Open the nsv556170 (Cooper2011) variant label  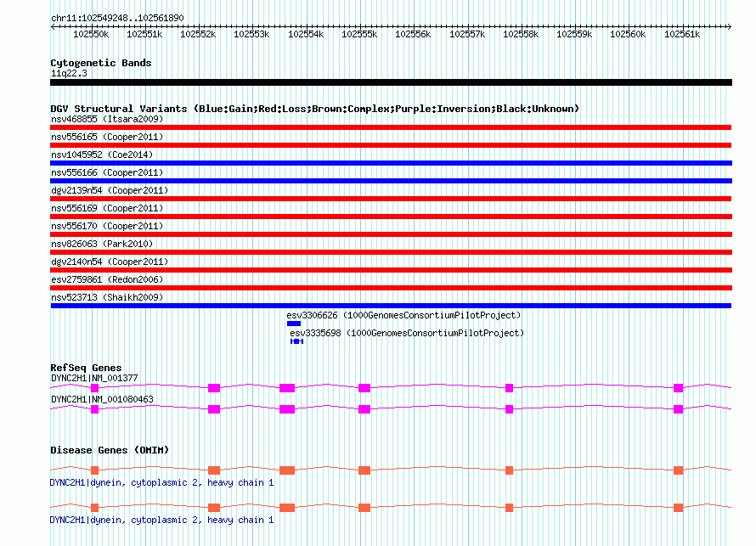tap(107, 226)
